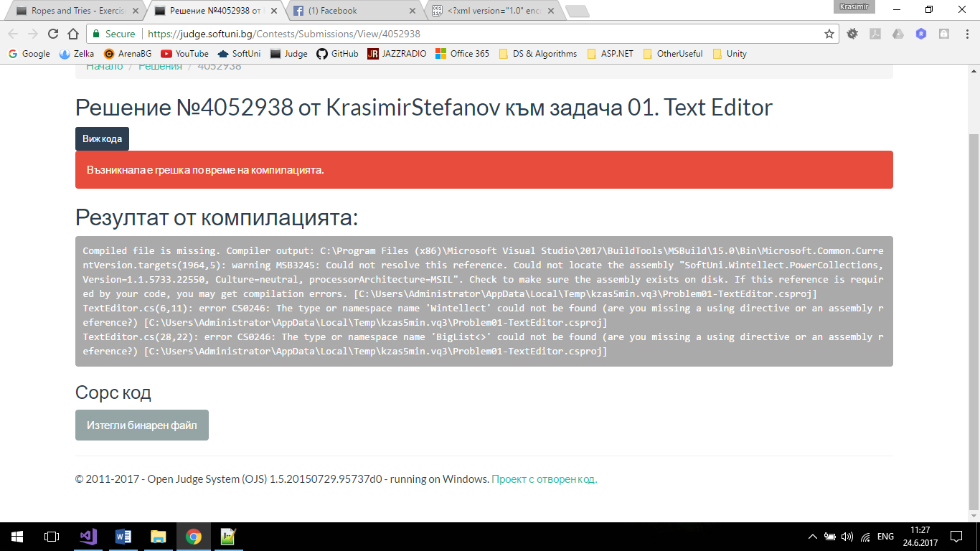The width and height of the screenshot is (980, 551).
Task: Open the SoftUni bookmark
Action: click(x=239, y=54)
